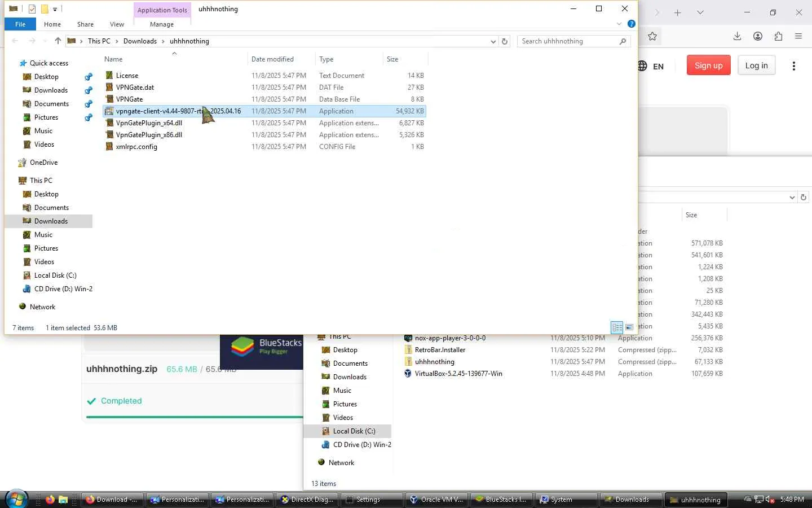
Task: Select Local Disk (C:) in uhhhnothing window sidebar
Action: click(x=55, y=275)
